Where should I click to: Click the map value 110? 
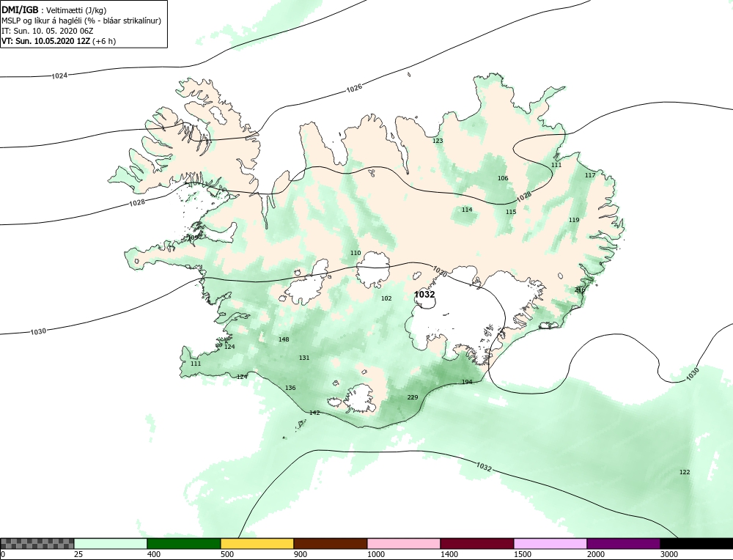tap(356, 253)
